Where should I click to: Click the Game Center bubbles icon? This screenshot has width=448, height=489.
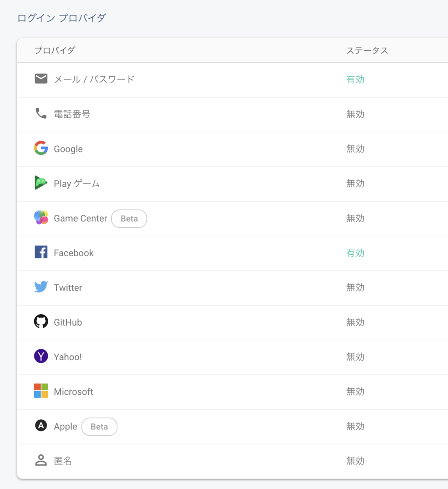(x=41, y=218)
